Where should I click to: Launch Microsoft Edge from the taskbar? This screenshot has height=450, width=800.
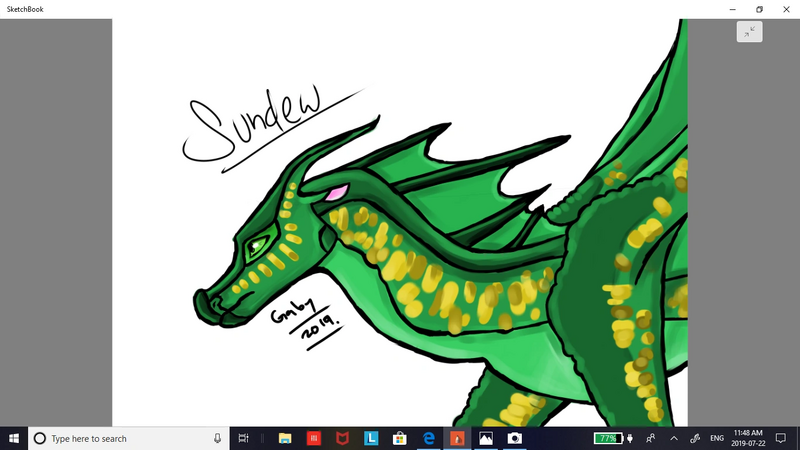click(428, 438)
